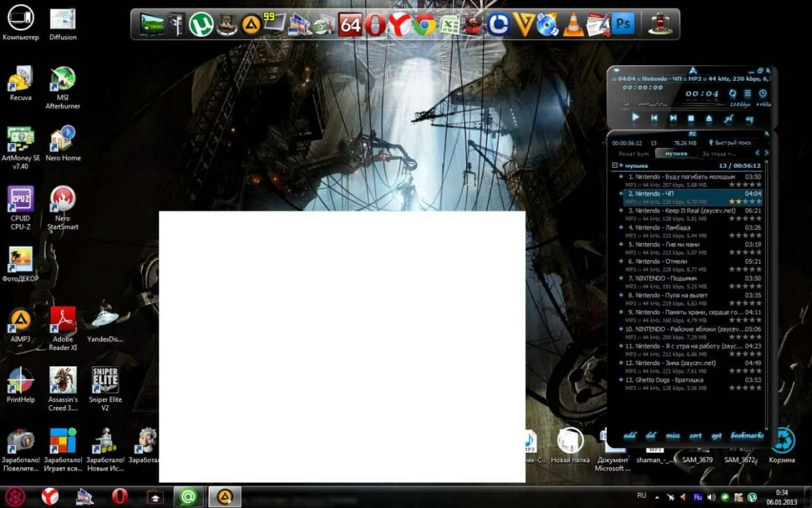Open AIDA64 from the top dock

(x=350, y=25)
